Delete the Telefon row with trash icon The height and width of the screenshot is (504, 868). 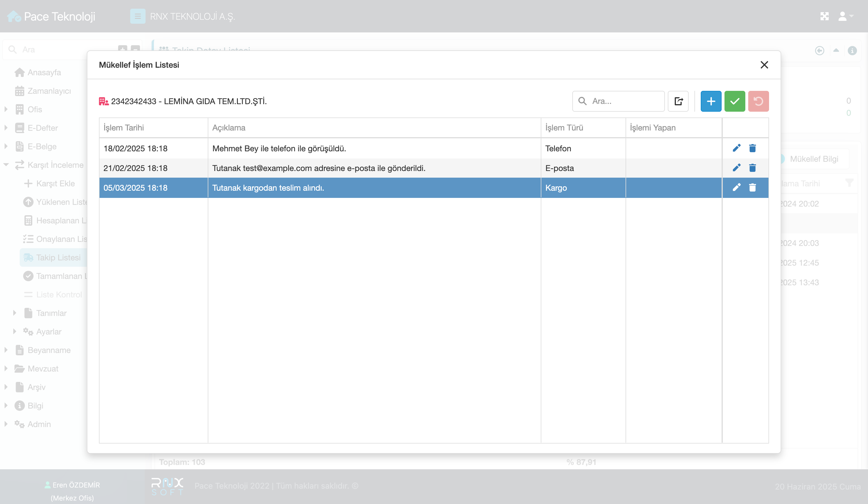click(752, 148)
